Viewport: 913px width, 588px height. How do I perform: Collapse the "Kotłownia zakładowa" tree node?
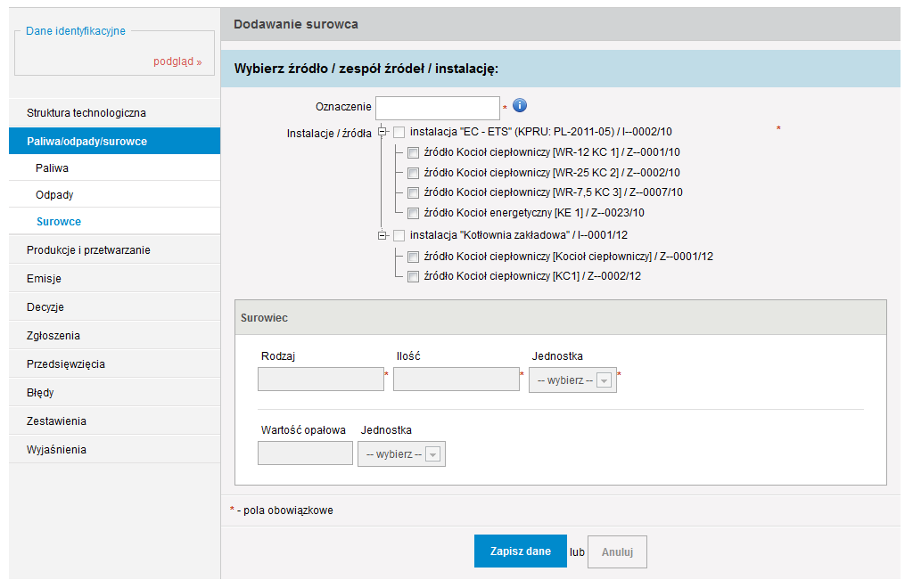[x=382, y=235]
